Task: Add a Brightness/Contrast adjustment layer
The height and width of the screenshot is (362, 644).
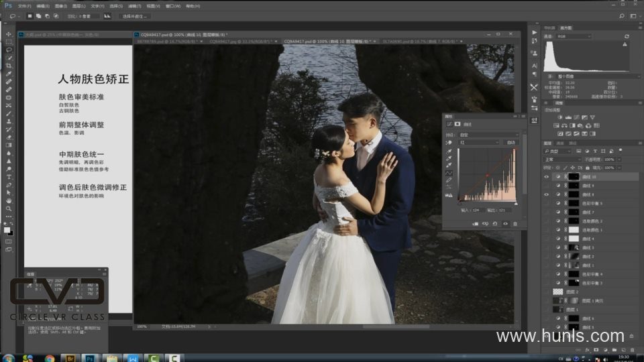Action: 560,117
